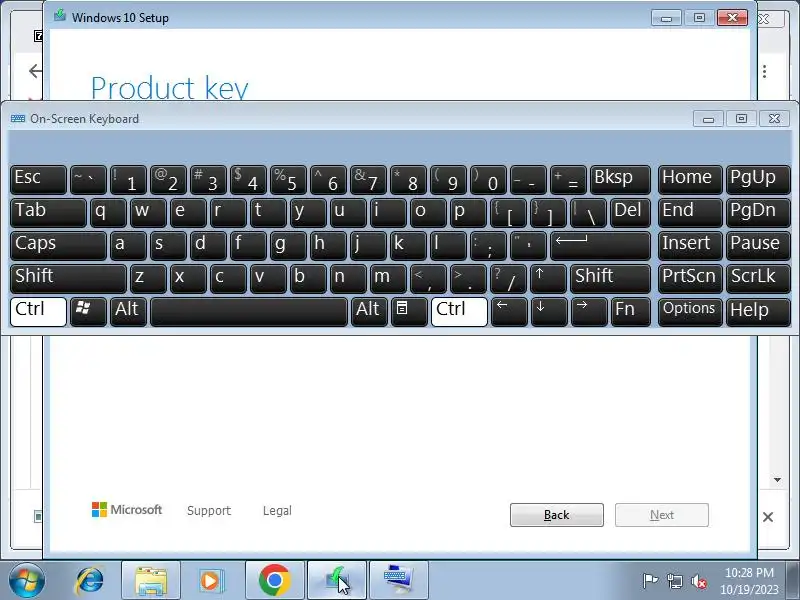Click the Back button in Setup
This screenshot has width=800, height=600.
tap(557, 515)
